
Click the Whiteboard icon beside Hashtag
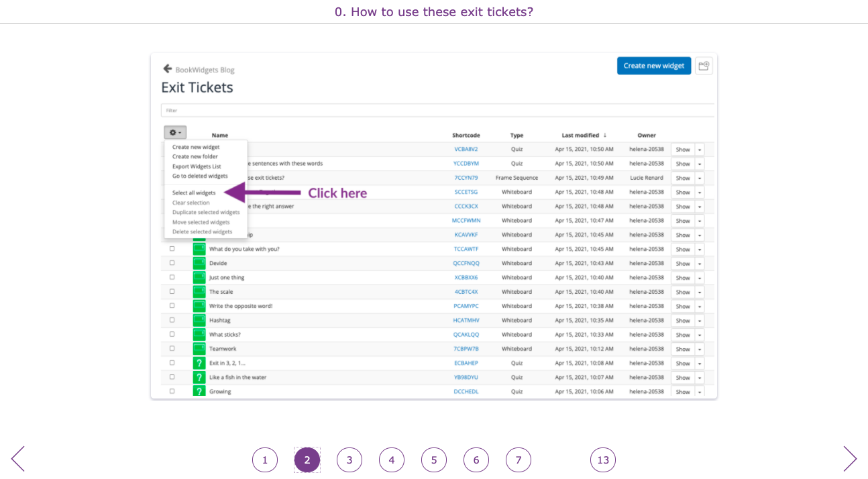point(199,320)
